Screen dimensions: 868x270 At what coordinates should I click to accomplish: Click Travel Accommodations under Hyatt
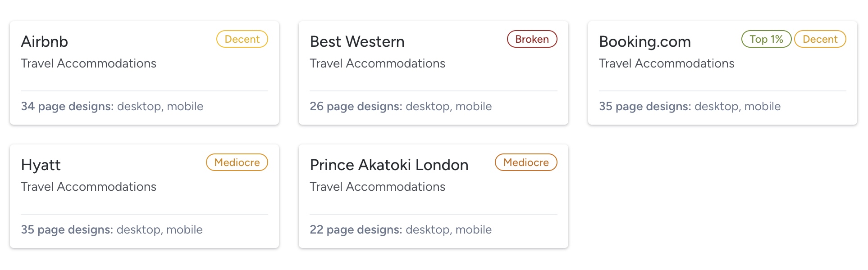pos(88,187)
